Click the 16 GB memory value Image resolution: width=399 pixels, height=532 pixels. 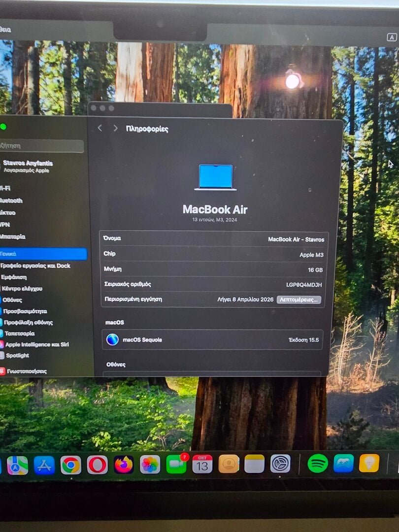[315, 270]
